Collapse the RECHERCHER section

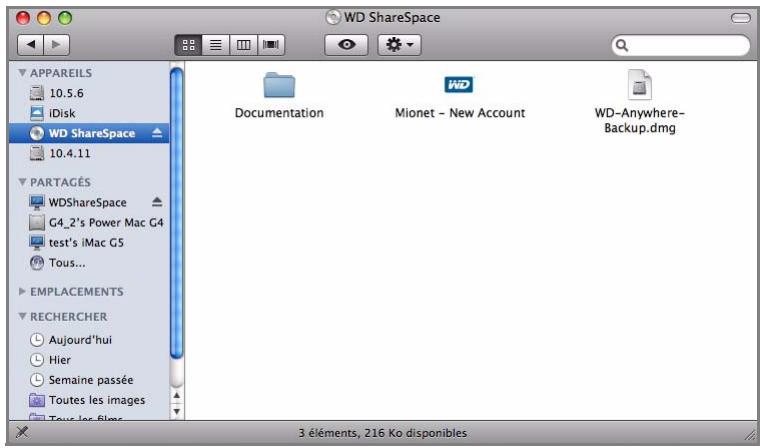pos(22,316)
